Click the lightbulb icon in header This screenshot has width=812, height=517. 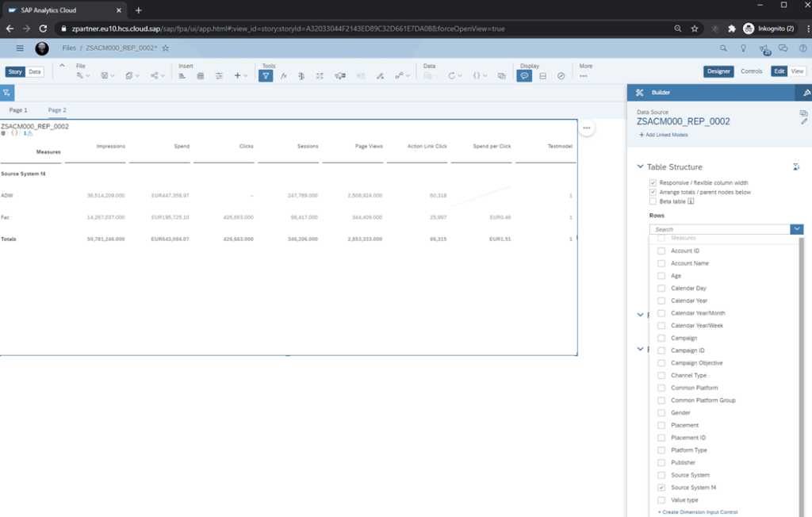[x=743, y=48]
